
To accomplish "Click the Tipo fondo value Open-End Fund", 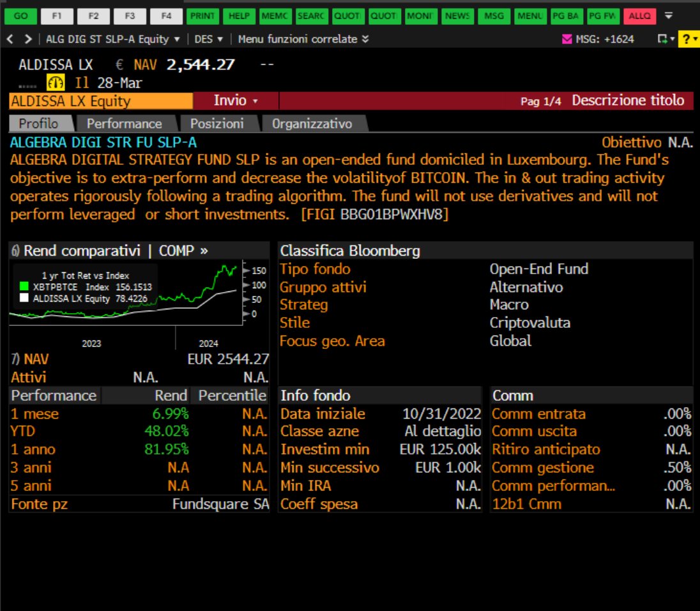I will [539, 269].
